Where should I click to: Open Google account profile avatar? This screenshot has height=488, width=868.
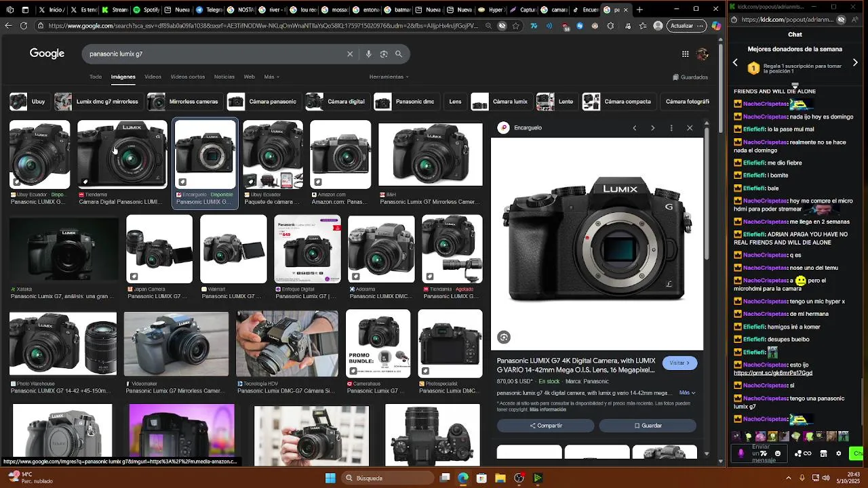coord(703,54)
